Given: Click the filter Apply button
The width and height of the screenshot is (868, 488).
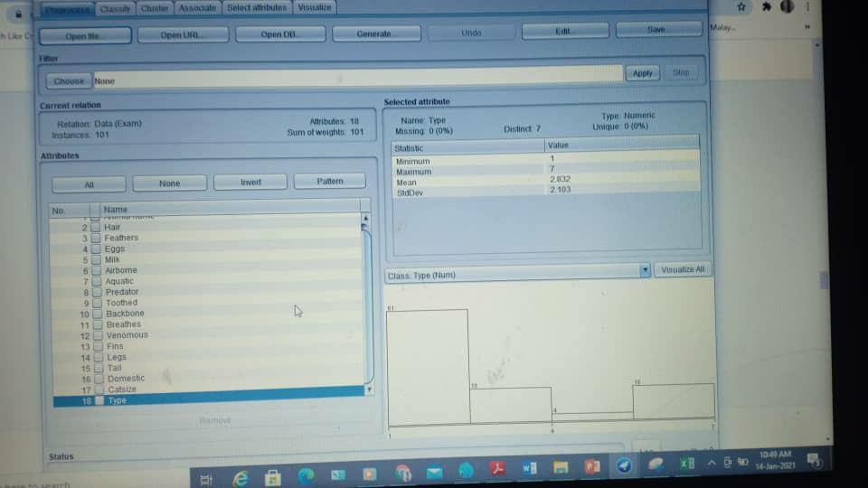Looking at the screenshot, I should click(x=642, y=73).
